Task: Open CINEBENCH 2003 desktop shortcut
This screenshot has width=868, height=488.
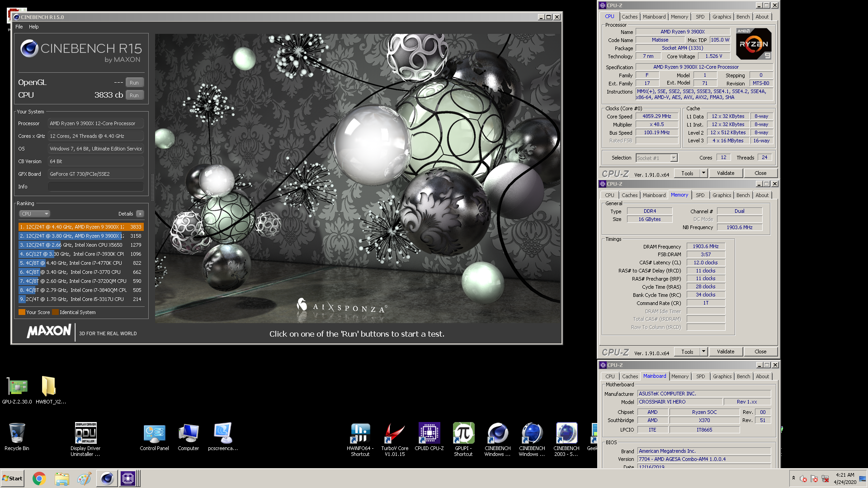Action: tap(566, 439)
